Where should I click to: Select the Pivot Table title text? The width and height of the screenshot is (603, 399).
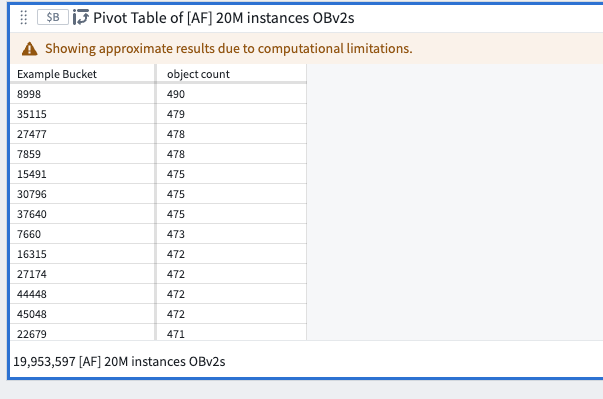(x=224, y=18)
